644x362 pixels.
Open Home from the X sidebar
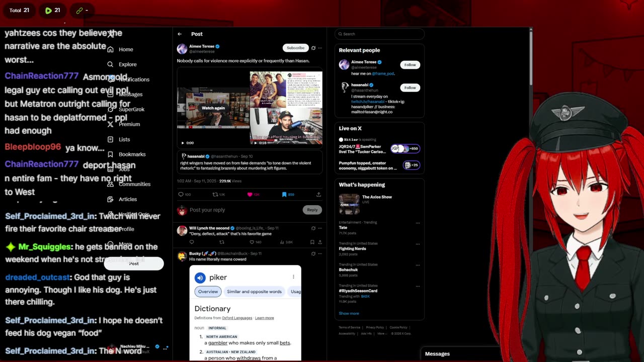[x=126, y=49]
